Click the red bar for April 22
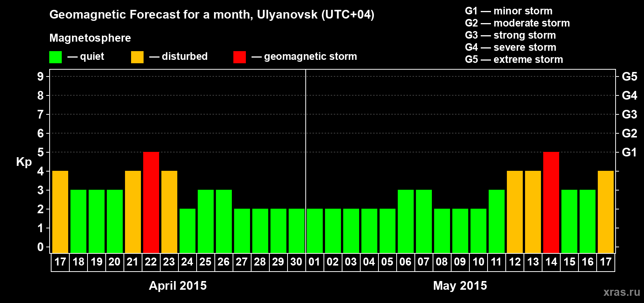 click(151, 202)
